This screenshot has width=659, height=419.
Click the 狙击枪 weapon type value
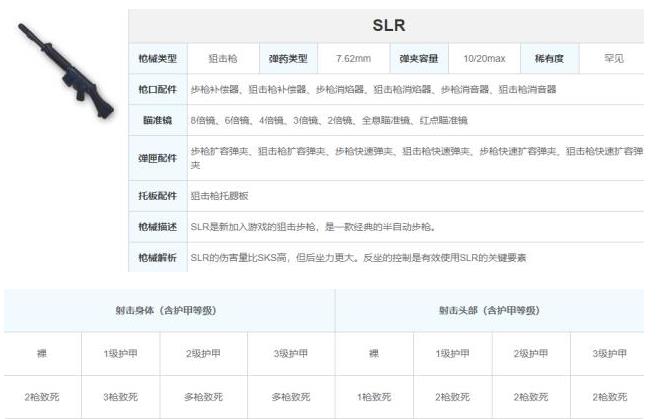[222, 59]
